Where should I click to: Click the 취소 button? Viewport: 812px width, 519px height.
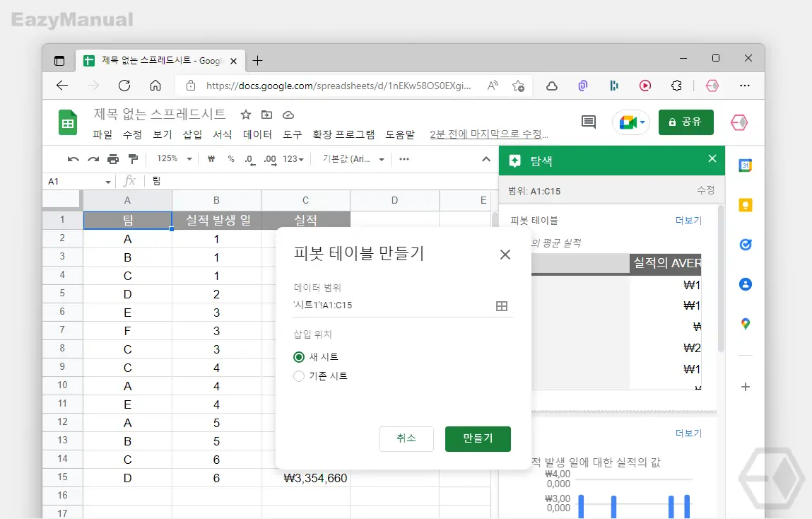pos(406,438)
